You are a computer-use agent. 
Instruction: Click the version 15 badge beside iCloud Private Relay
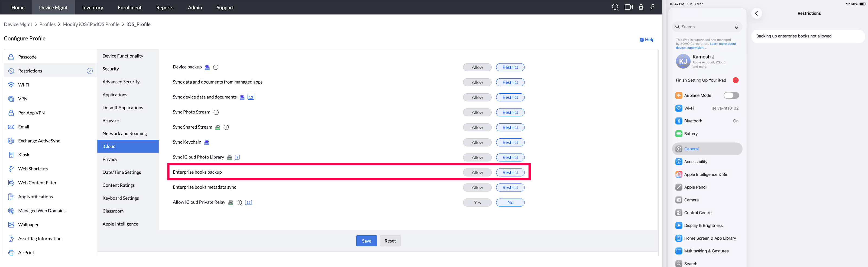point(248,202)
